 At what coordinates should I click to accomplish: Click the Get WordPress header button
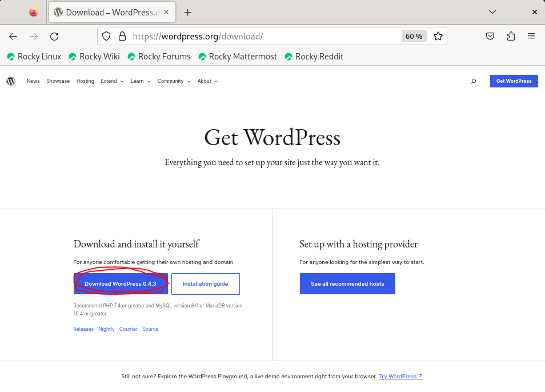coord(514,81)
